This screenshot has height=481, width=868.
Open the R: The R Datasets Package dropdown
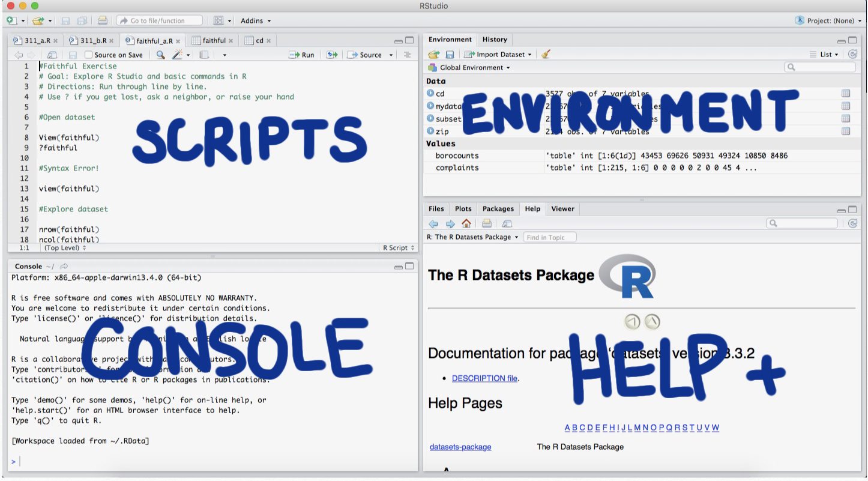pyautogui.click(x=472, y=237)
